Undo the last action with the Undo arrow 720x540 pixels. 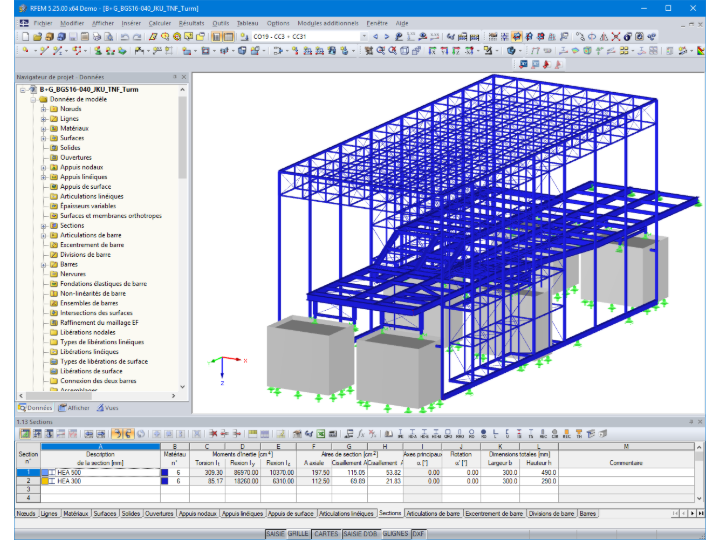[x=124, y=37]
